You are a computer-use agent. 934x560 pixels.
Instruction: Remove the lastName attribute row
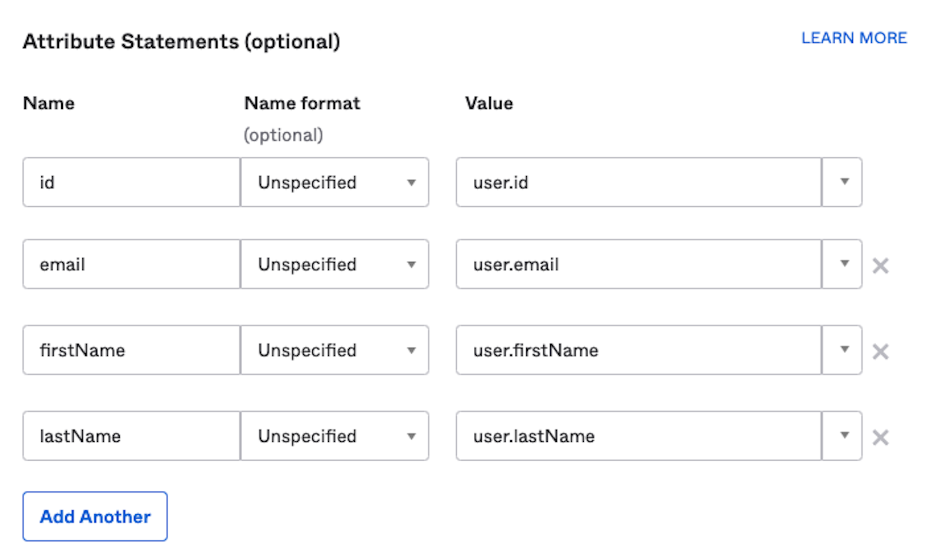pos(880,437)
